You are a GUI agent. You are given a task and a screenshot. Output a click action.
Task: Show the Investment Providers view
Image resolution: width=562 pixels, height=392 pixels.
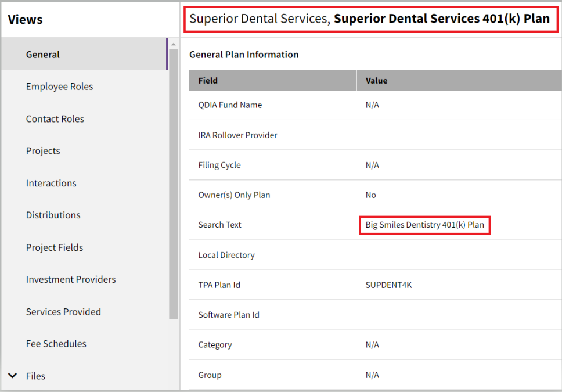(71, 279)
